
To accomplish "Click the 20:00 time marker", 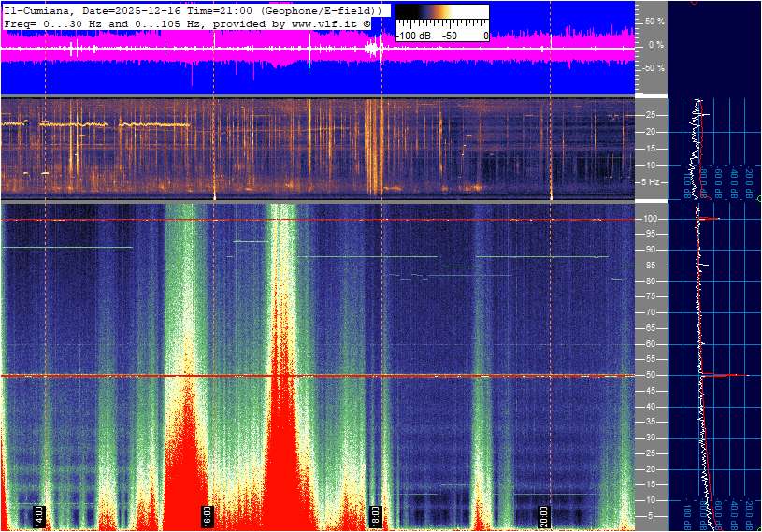I will [544, 515].
